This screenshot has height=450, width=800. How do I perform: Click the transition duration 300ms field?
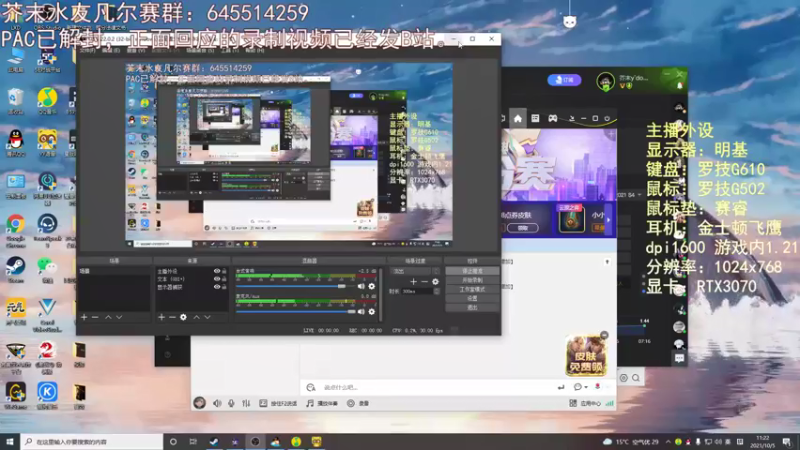point(417,291)
